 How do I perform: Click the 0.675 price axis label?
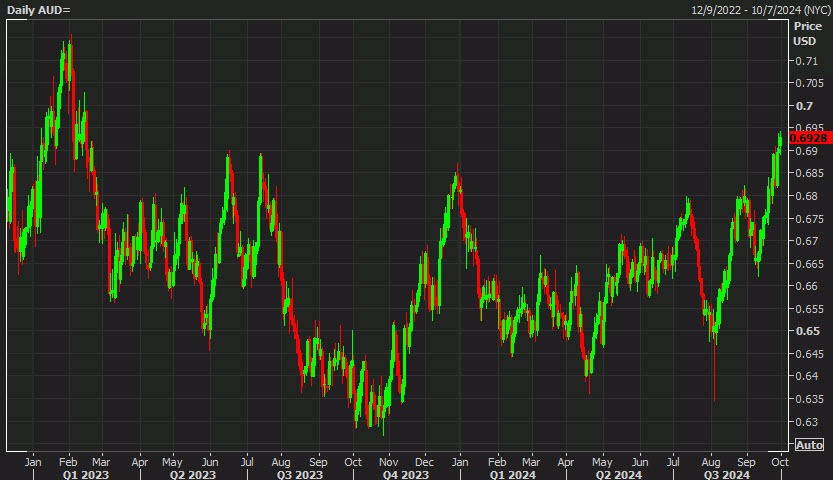[x=809, y=219]
